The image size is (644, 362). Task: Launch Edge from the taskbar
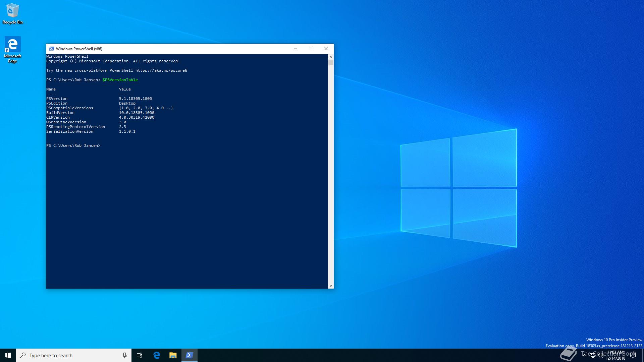click(x=157, y=355)
